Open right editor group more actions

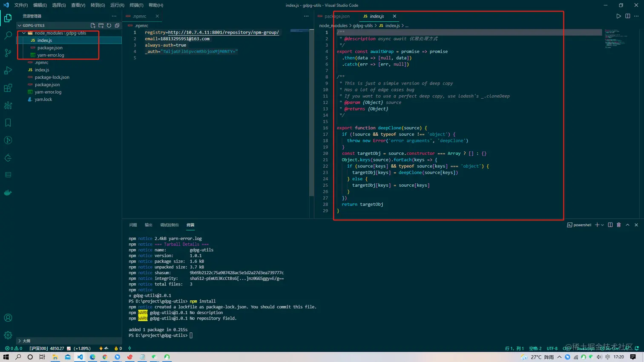636,16
